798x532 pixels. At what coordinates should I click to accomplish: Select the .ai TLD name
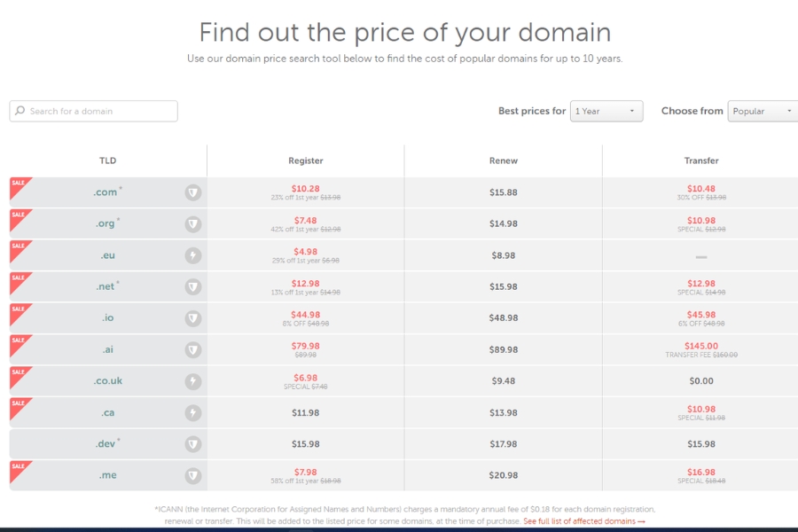tap(107, 349)
